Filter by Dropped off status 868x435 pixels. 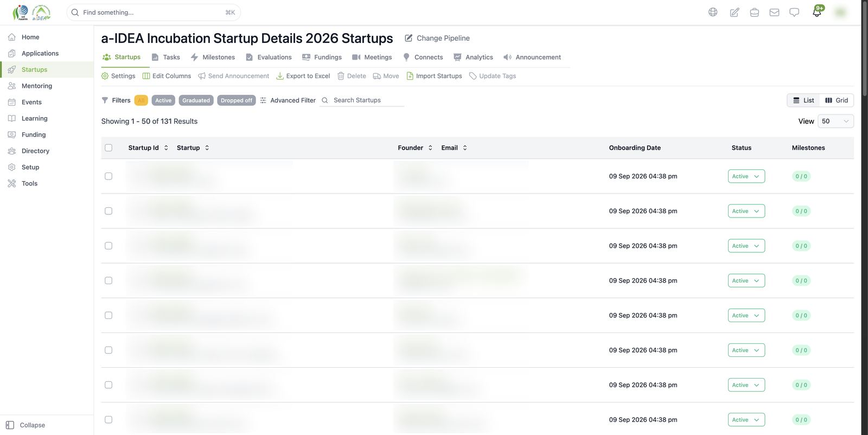point(236,100)
